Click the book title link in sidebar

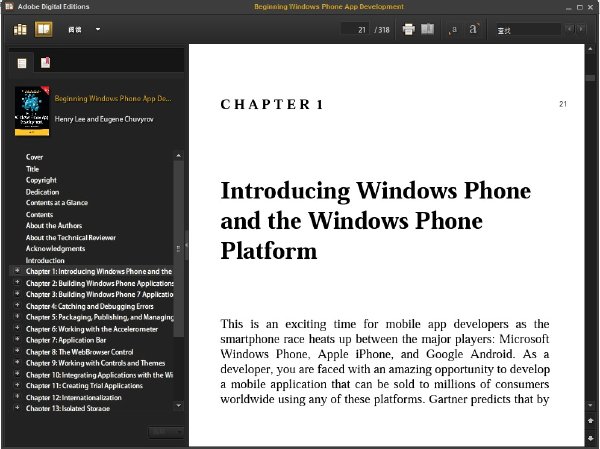click(112, 99)
